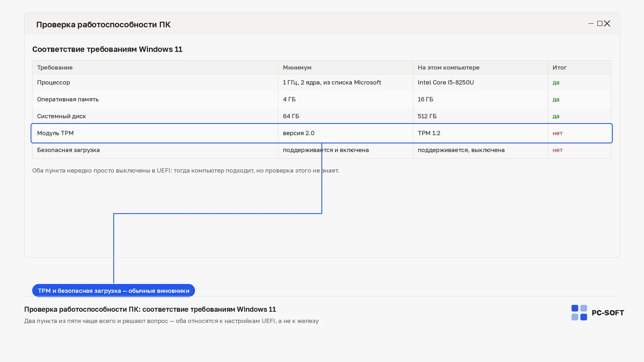The height and width of the screenshot is (362, 644).
Task: Click the PC-SOFT logo icon
Action: pyautogui.click(x=579, y=313)
